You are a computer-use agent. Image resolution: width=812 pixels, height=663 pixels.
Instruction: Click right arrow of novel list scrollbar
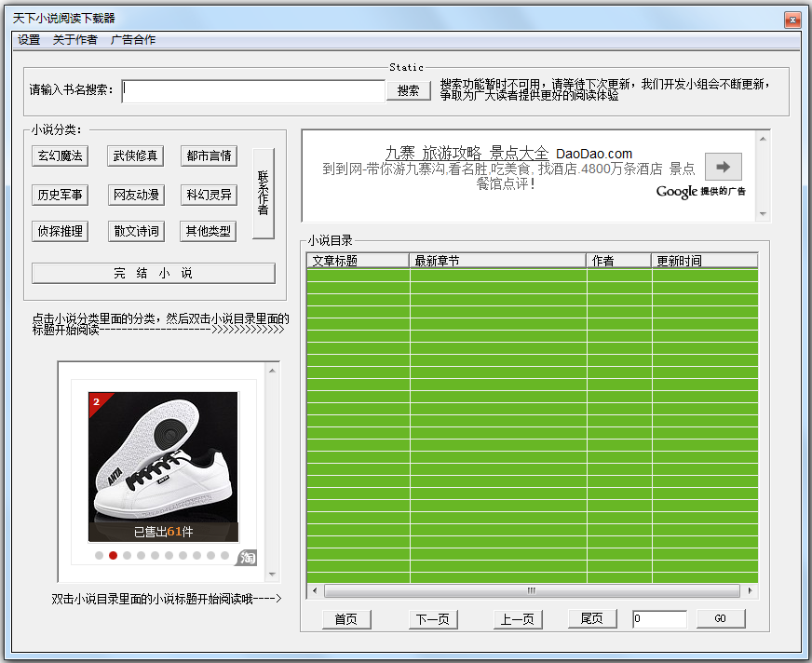coord(751,590)
